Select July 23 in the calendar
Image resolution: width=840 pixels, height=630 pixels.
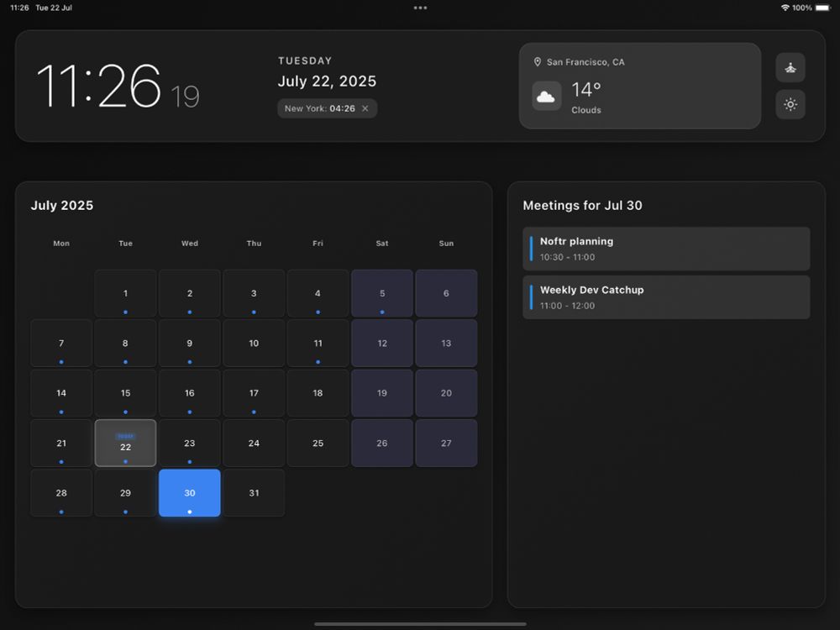coord(190,443)
